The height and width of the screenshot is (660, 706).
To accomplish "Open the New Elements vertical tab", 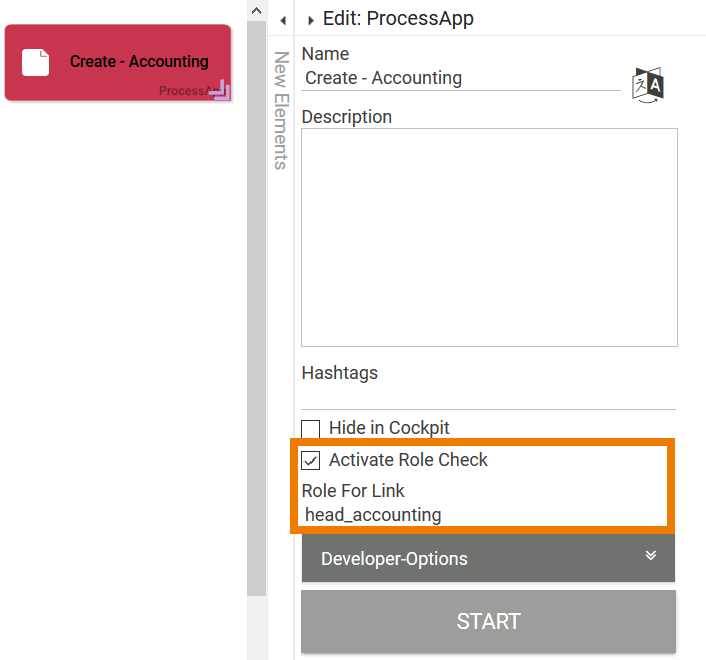I will (281, 110).
